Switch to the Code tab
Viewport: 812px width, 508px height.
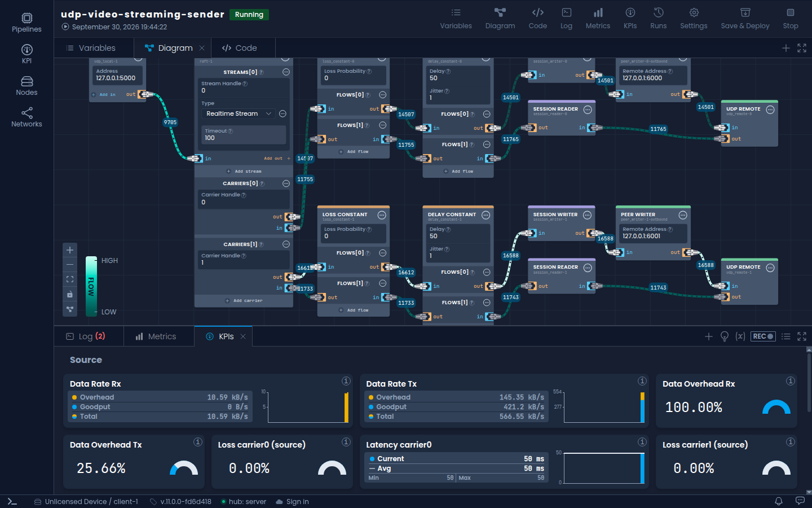[x=240, y=48]
